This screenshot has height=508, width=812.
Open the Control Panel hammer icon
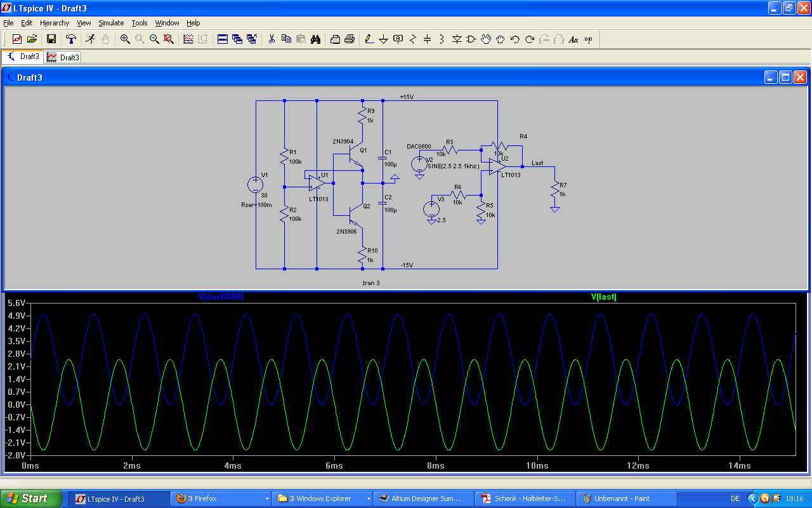[71, 39]
